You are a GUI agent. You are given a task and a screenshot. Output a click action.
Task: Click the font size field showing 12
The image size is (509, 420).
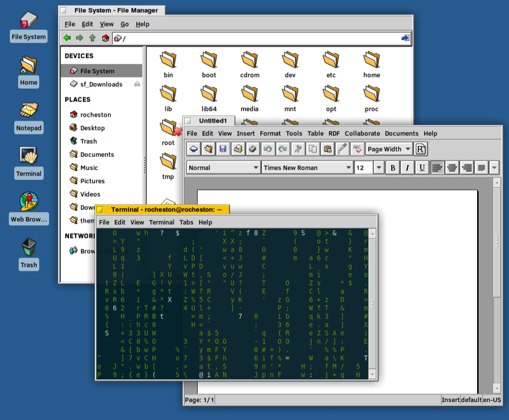[x=363, y=168]
